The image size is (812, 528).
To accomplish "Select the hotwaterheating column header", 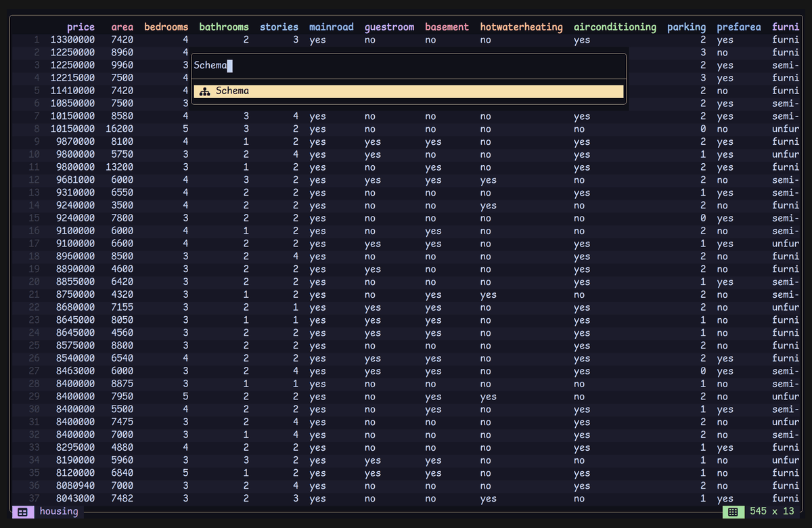I will [522, 27].
